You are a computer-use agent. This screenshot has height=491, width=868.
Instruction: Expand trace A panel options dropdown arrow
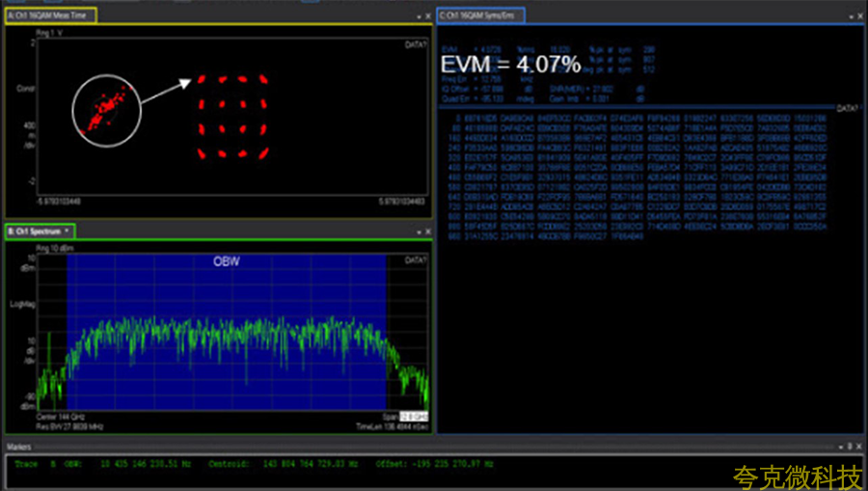coord(420,17)
